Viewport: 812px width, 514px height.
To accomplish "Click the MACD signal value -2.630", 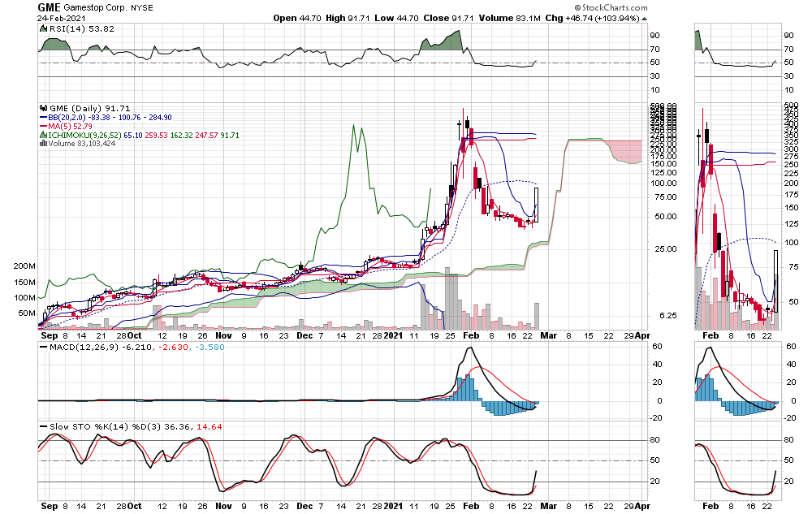I will tap(173, 347).
